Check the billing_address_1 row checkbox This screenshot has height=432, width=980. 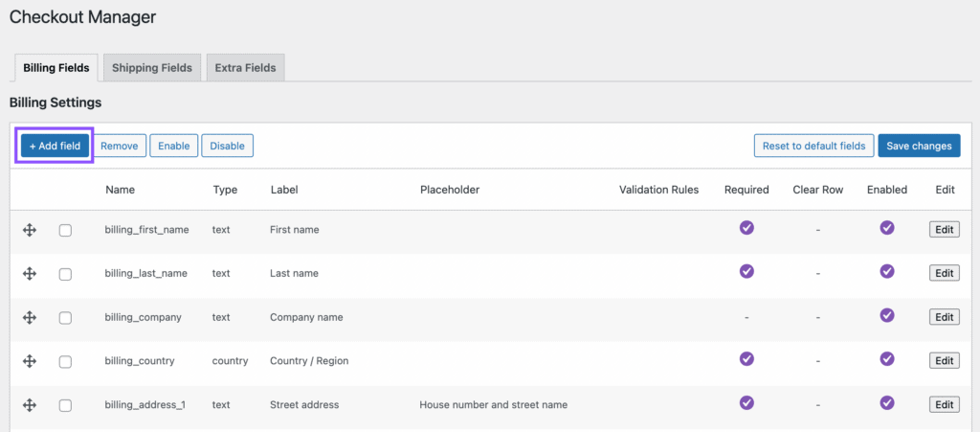click(x=65, y=406)
